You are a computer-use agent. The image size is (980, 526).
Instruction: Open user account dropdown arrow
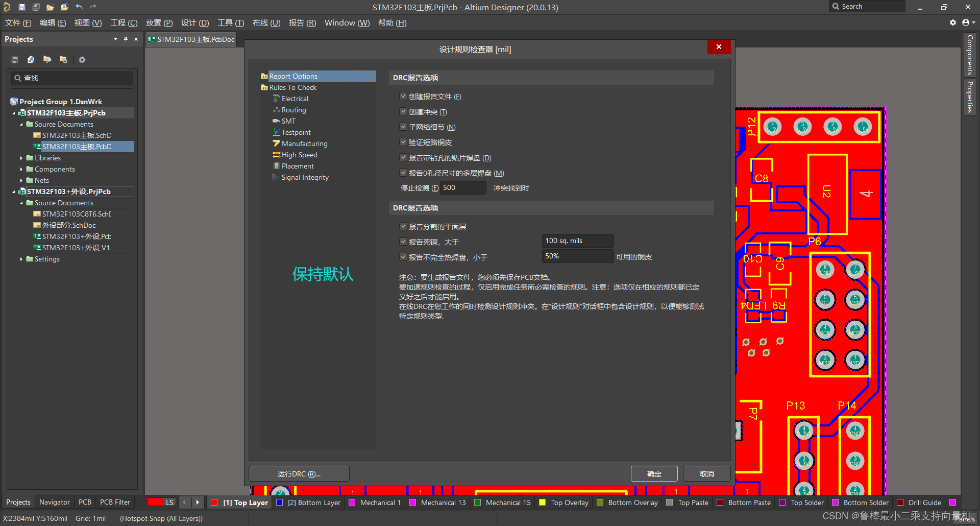(x=973, y=22)
